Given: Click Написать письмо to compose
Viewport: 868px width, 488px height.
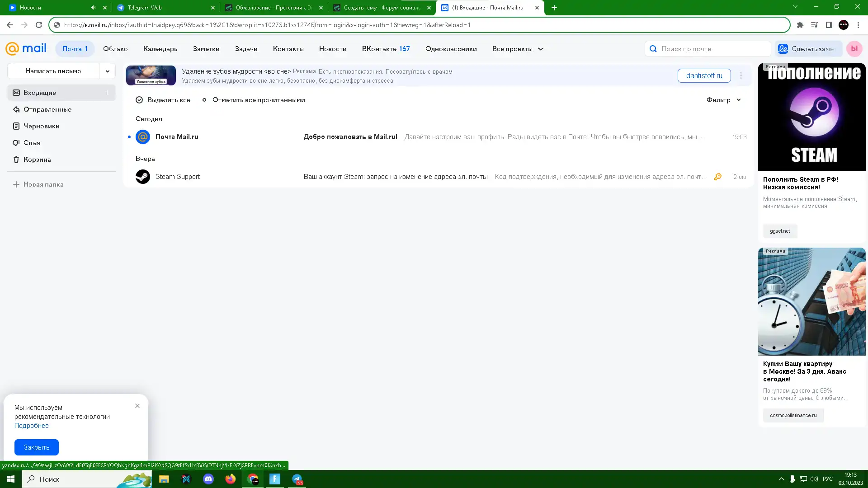Looking at the screenshot, I should pos(53,71).
